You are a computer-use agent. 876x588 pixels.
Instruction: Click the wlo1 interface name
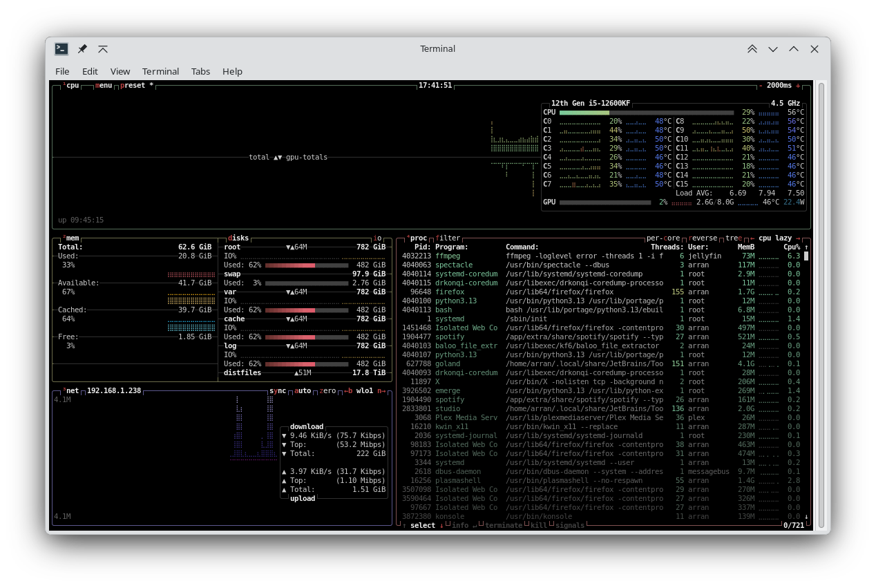365,390
